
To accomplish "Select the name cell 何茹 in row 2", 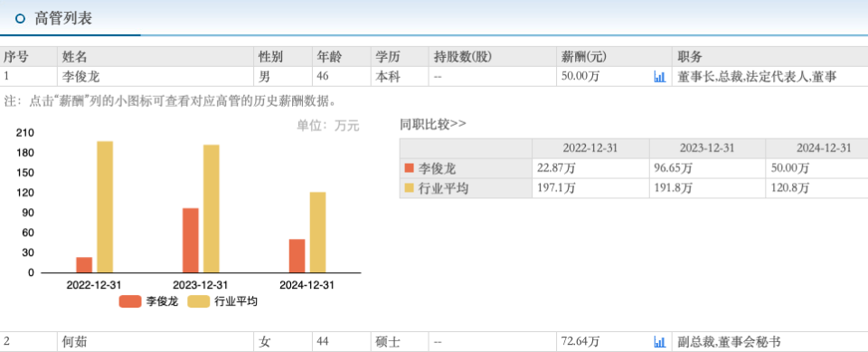I will pyautogui.click(x=156, y=342).
